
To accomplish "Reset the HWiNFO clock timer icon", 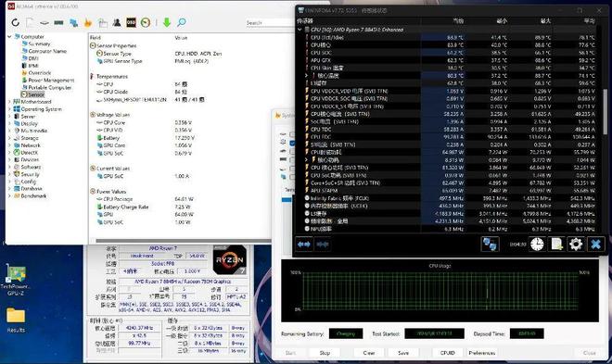I will 538,245.
